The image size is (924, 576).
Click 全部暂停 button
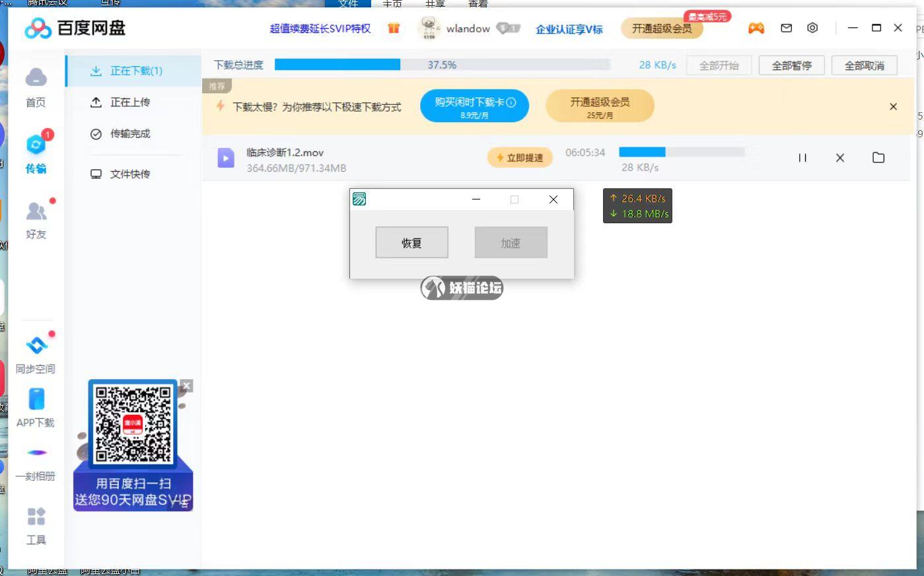point(792,65)
